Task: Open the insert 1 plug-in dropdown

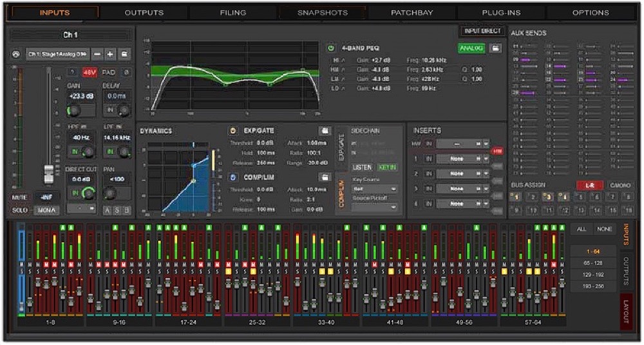Action: 462,159
